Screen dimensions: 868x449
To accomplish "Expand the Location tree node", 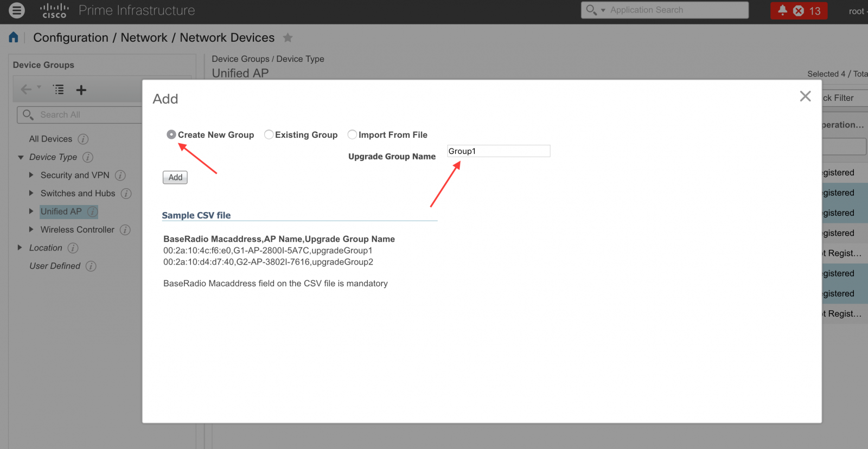I will [20, 248].
